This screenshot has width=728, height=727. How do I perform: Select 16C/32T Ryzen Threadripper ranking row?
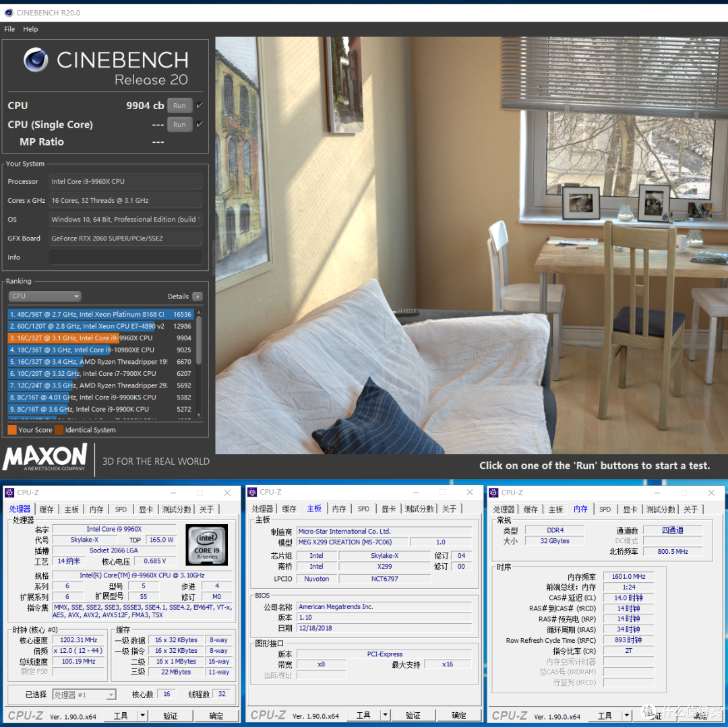[x=100, y=362]
